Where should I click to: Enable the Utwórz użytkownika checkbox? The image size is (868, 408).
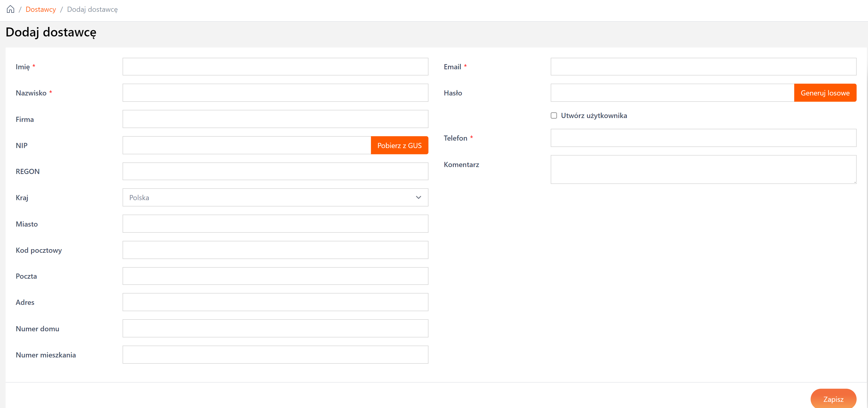[x=554, y=115]
